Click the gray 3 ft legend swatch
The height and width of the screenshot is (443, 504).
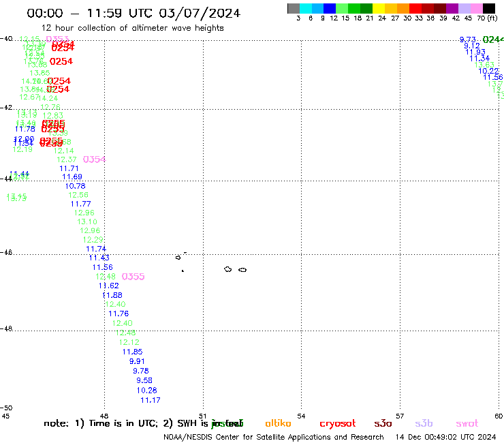(294, 8)
